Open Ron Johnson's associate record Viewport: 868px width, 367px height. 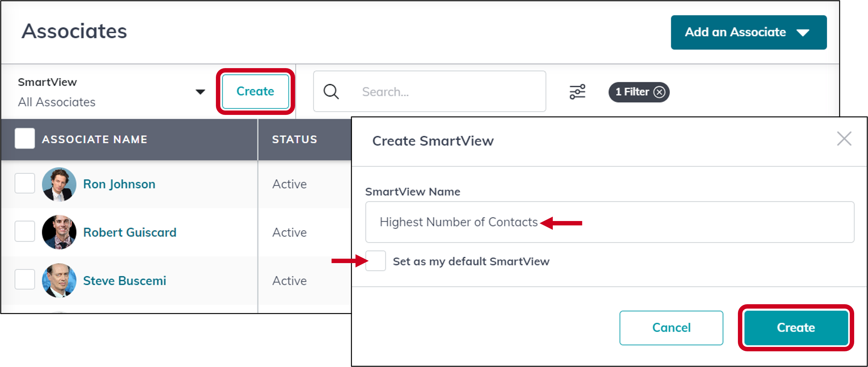(119, 184)
